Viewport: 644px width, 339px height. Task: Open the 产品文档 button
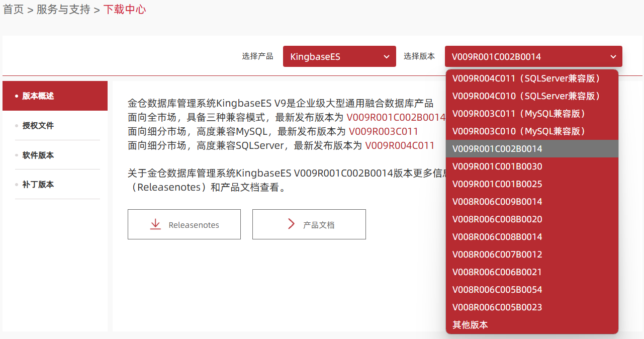coord(309,224)
